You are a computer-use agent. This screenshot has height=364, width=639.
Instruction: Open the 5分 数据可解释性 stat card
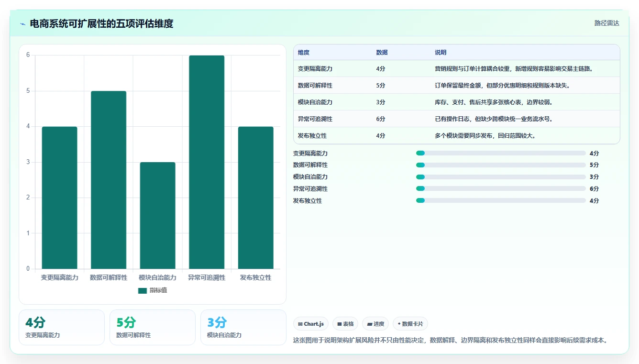[x=153, y=327]
